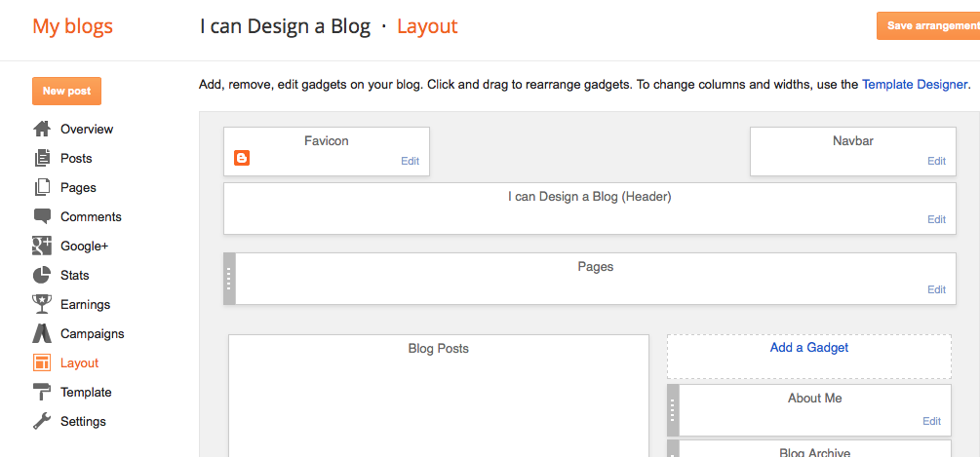The width and height of the screenshot is (980, 457).
Task: Click the Stats pie chart icon
Action: (x=42, y=275)
